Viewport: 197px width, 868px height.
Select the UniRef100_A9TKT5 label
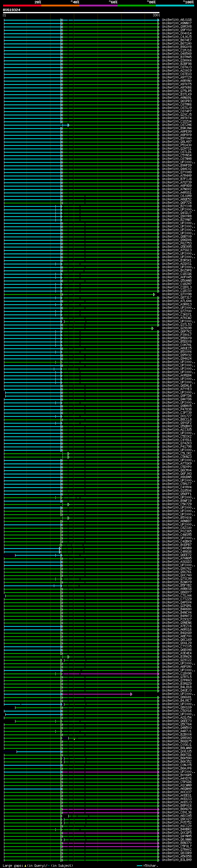click(177, 84)
